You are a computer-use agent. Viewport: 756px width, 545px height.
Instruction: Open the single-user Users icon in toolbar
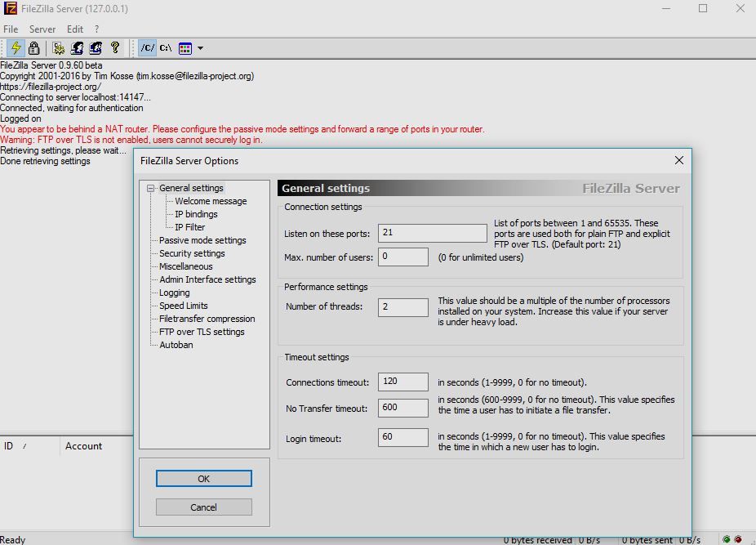(x=78, y=48)
